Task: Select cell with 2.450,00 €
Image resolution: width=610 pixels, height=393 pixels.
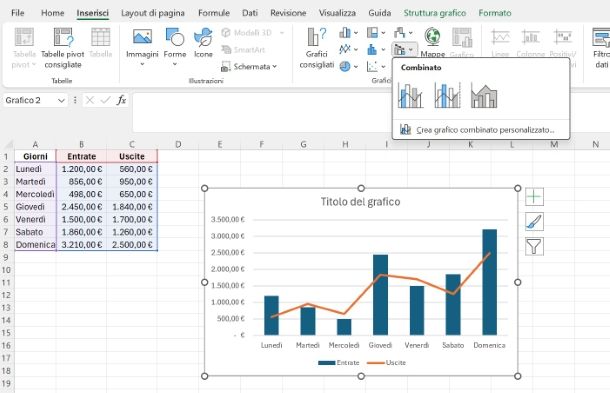Action: (x=81, y=207)
